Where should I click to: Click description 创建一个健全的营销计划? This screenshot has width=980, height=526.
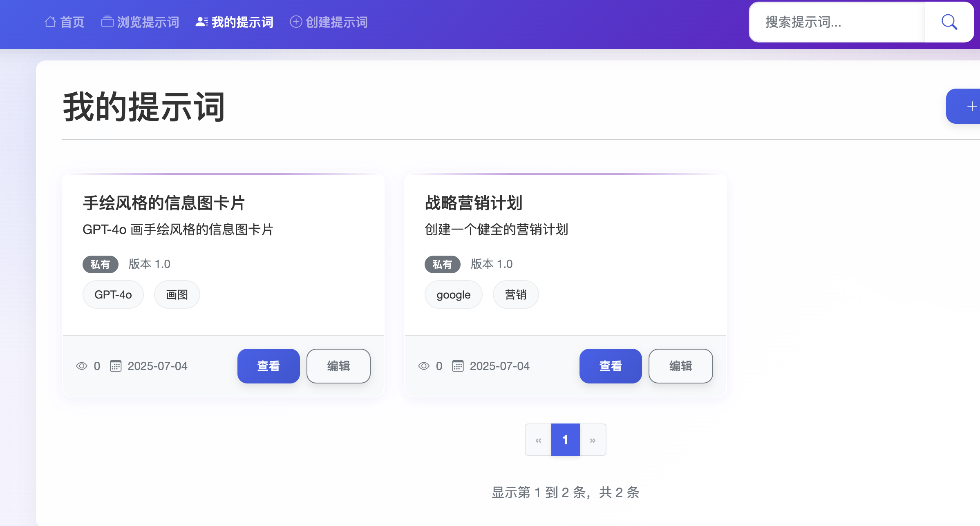pyautogui.click(x=497, y=230)
